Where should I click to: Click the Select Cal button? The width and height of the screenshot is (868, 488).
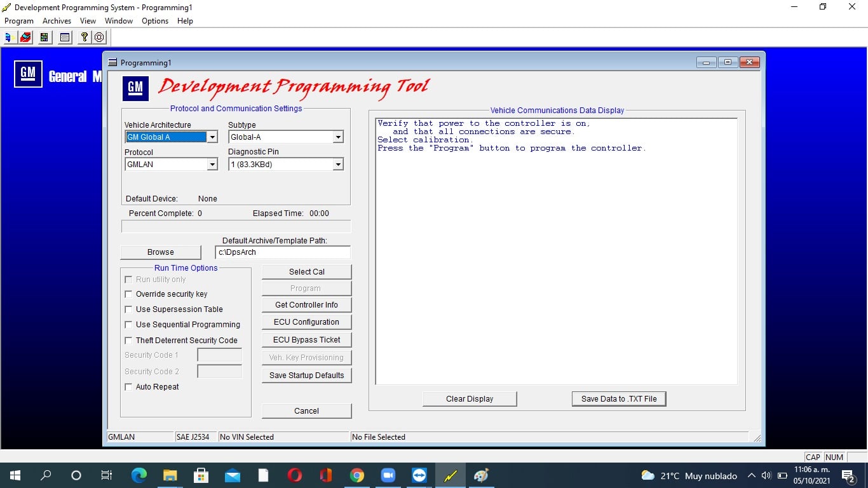point(307,272)
